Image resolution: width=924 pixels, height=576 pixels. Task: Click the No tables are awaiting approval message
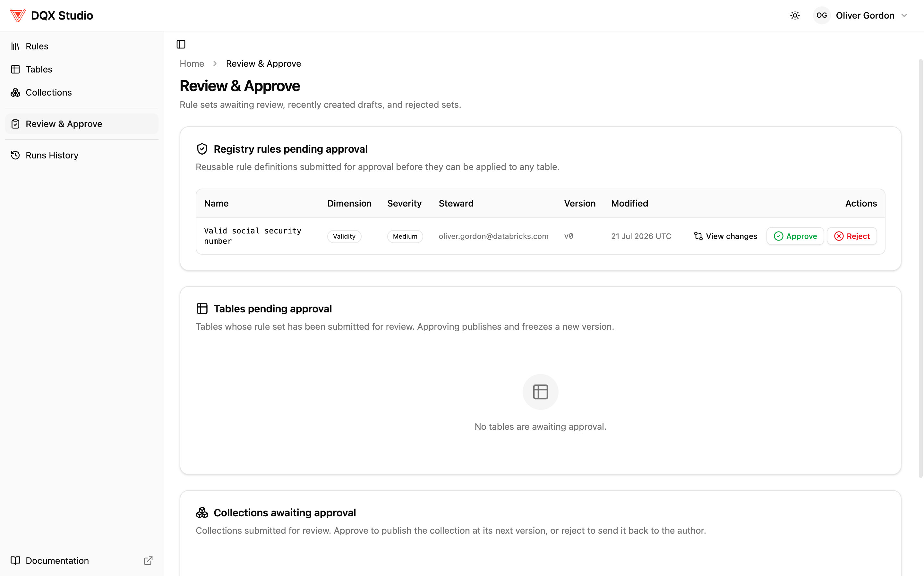[540, 427]
